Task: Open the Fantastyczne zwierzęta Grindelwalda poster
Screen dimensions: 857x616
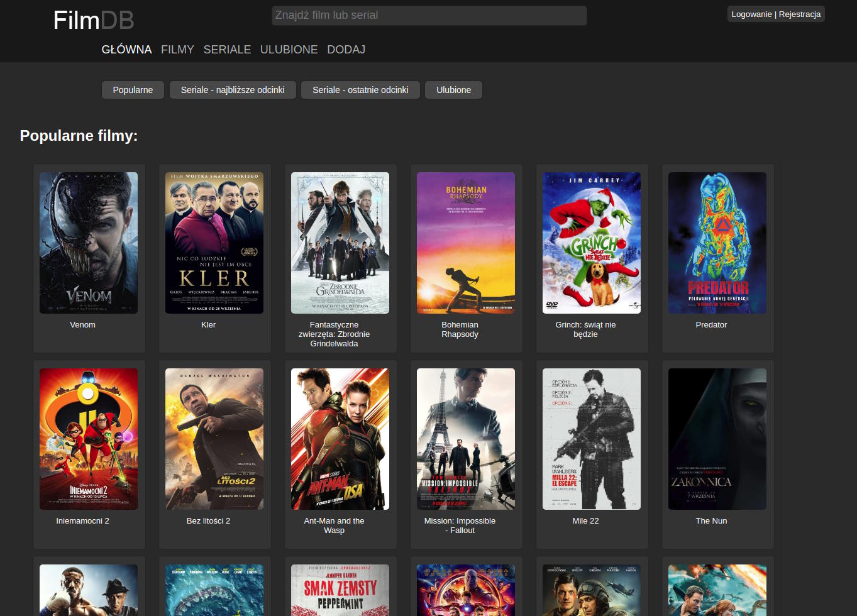Action: pos(340,243)
